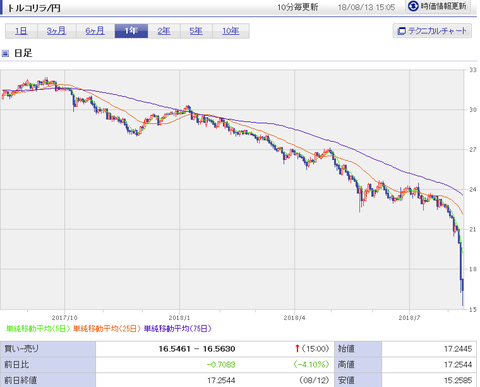The width and height of the screenshot is (480, 387).
Task: Open the 5年 chart period
Action: click(196, 31)
